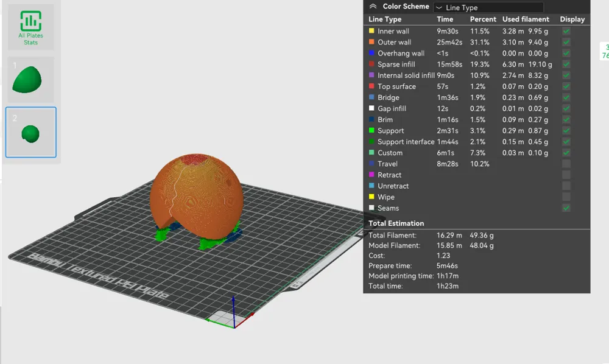Click the Bridge row label
The image size is (609, 364).
389,97
